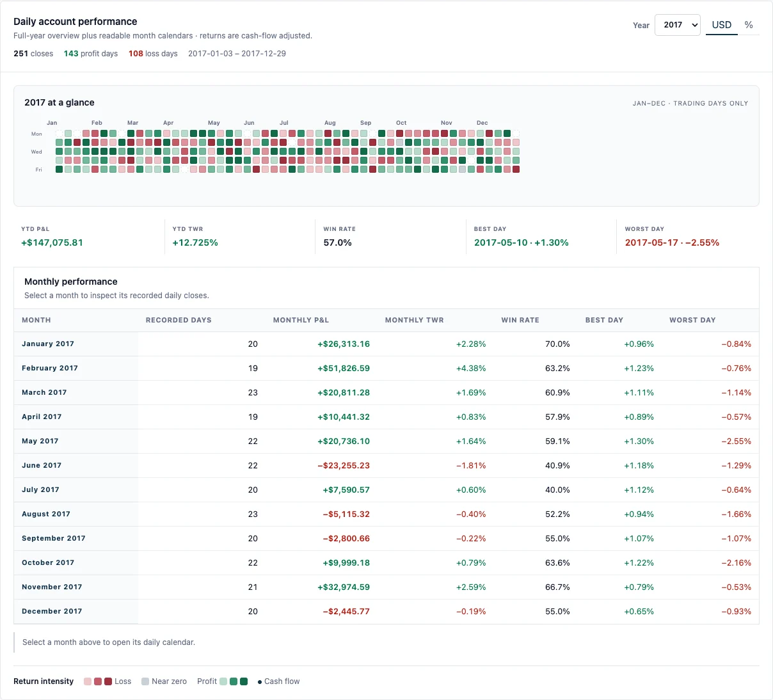Click the "108 loss days" count

pyautogui.click(x=153, y=54)
